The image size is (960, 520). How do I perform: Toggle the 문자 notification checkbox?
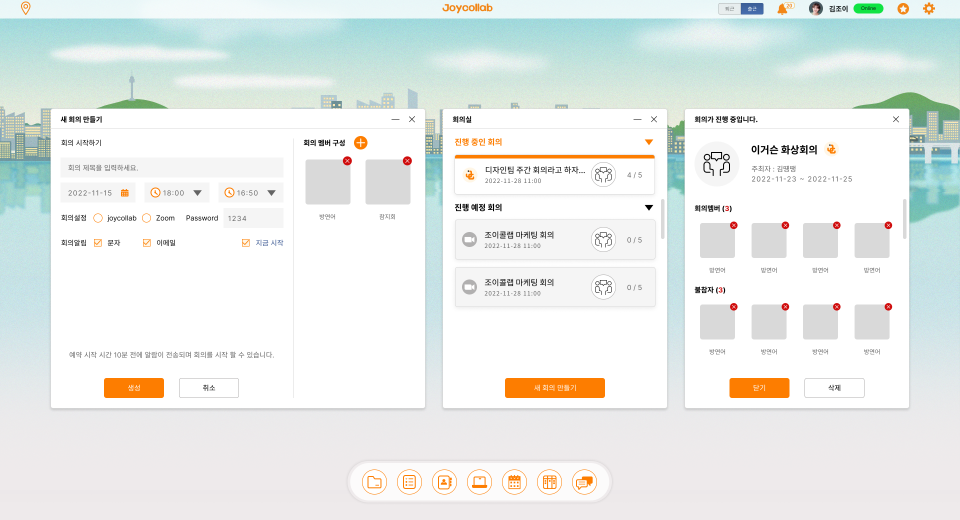pos(98,243)
